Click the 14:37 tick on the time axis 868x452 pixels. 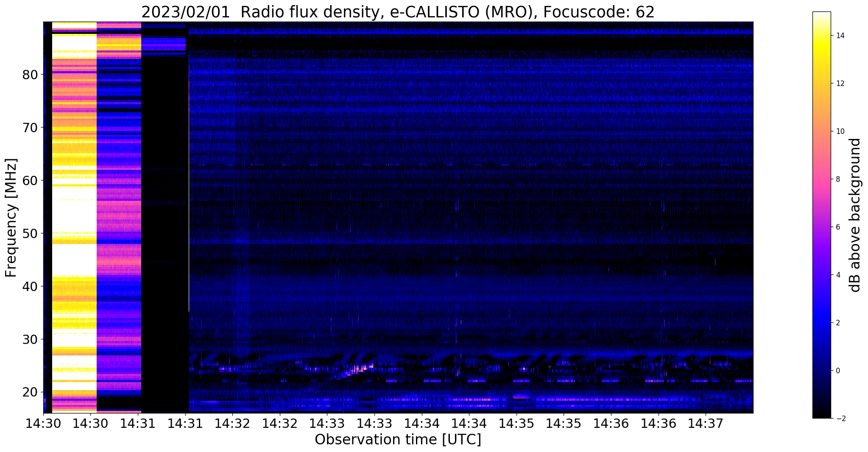click(x=706, y=423)
